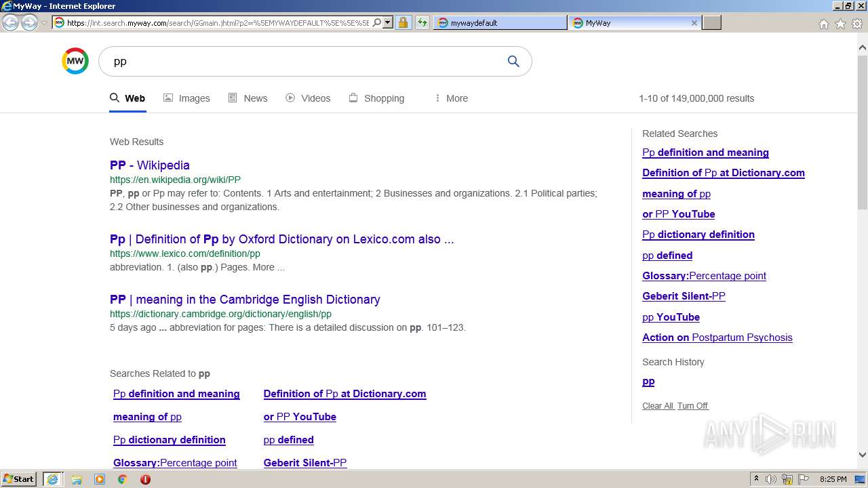This screenshot has height=488, width=868.
Task: Open browser Tools gear icon
Action: tap(857, 24)
